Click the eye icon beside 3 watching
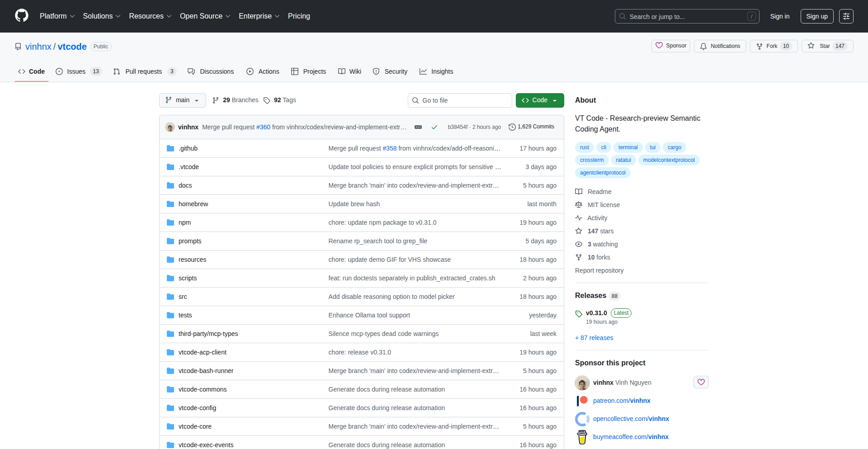The height and width of the screenshot is (449, 868). (x=579, y=244)
